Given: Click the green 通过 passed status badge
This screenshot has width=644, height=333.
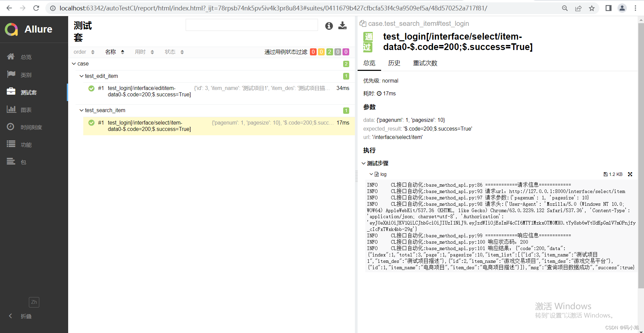Looking at the screenshot, I should coord(368,42).
